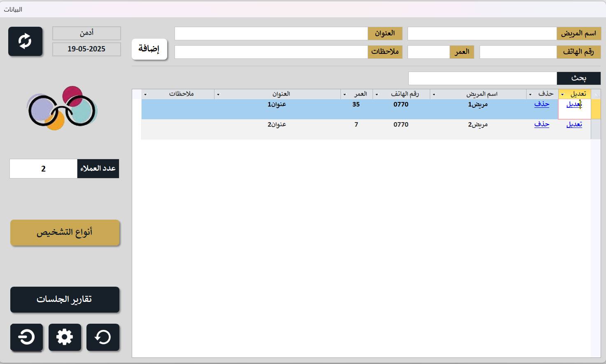Click into the العمر age field
Screen dimensions: 606x364
[x=428, y=52]
